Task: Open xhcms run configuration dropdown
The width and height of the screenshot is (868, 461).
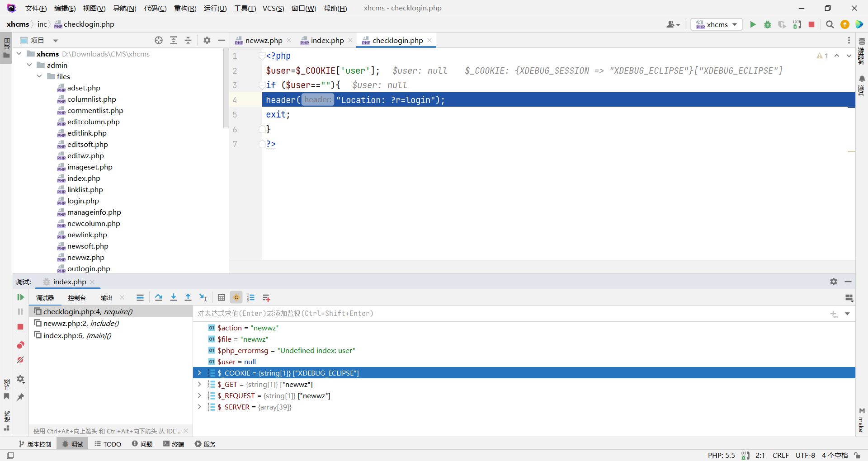Action: 717,24
